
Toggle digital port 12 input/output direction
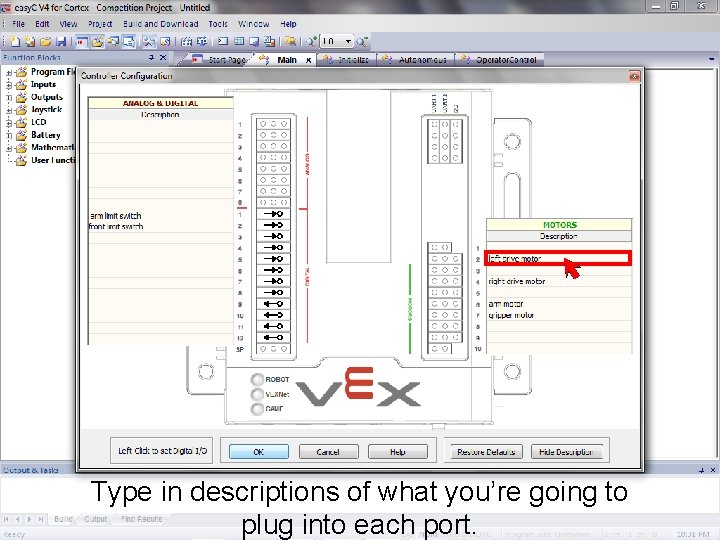[x=273, y=338]
